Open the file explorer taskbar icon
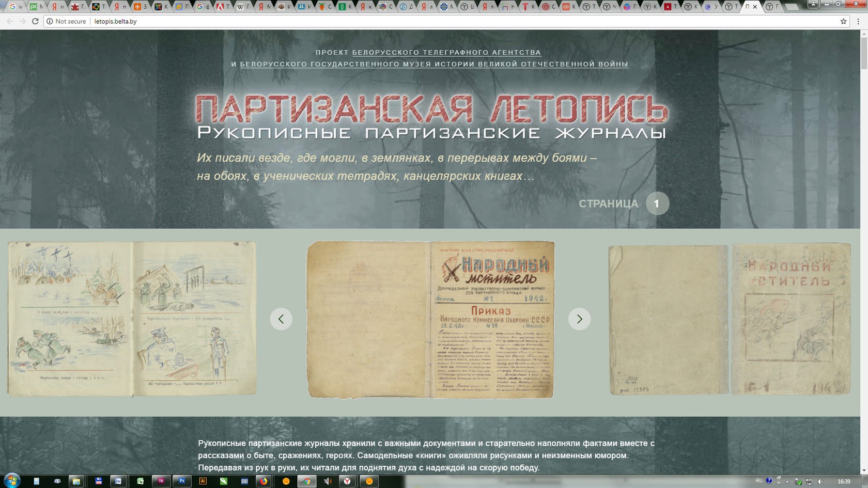The width and height of the screenshot is (868, 488). pyautogui.click(x=76, y=481)
